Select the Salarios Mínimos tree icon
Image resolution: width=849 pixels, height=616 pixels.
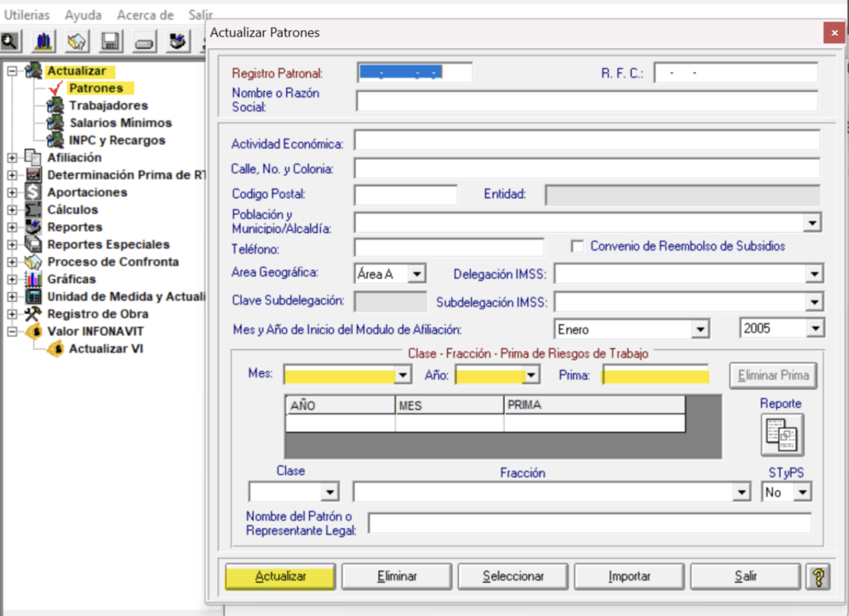tap(55, 123)
